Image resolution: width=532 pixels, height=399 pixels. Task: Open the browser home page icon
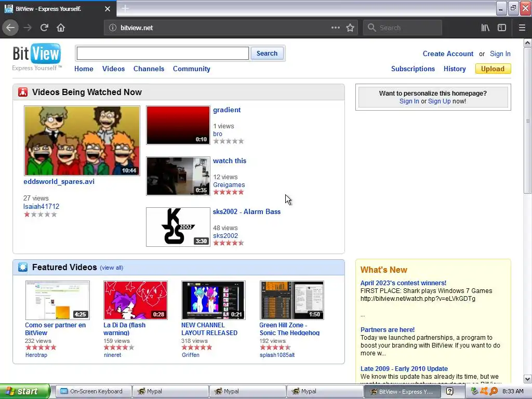pos(61,28)
